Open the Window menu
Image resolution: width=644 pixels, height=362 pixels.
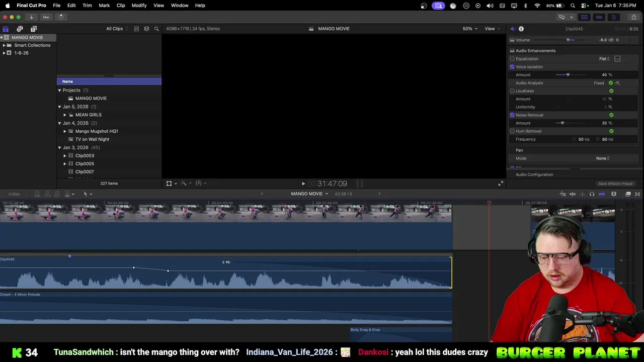click(180, 6)
